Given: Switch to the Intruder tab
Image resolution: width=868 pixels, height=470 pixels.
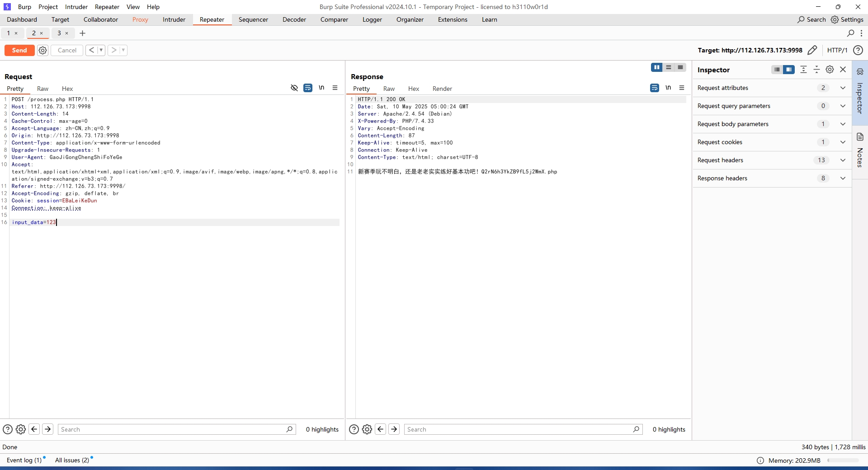Looking at the screenshot, I should (174, 19).
